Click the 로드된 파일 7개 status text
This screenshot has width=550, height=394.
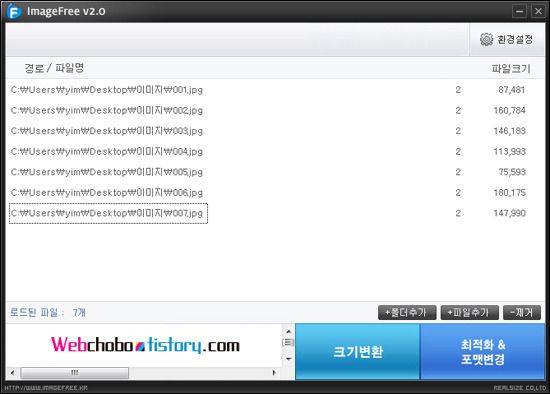point(47,312)
